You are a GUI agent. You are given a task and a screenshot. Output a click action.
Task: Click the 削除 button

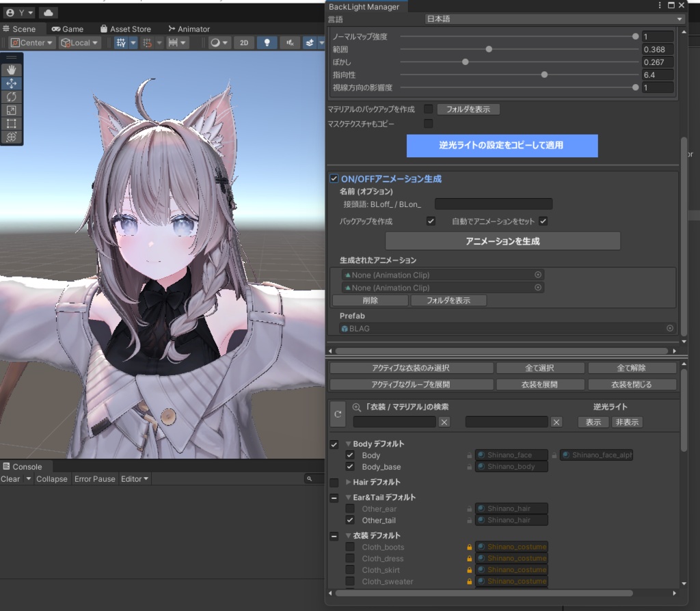370,300
